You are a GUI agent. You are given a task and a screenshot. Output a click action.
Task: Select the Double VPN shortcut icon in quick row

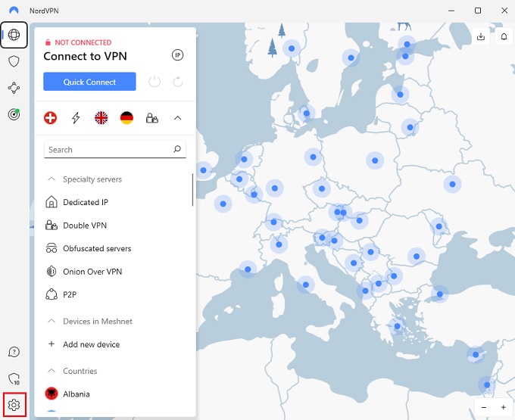[x=152, y=118]
